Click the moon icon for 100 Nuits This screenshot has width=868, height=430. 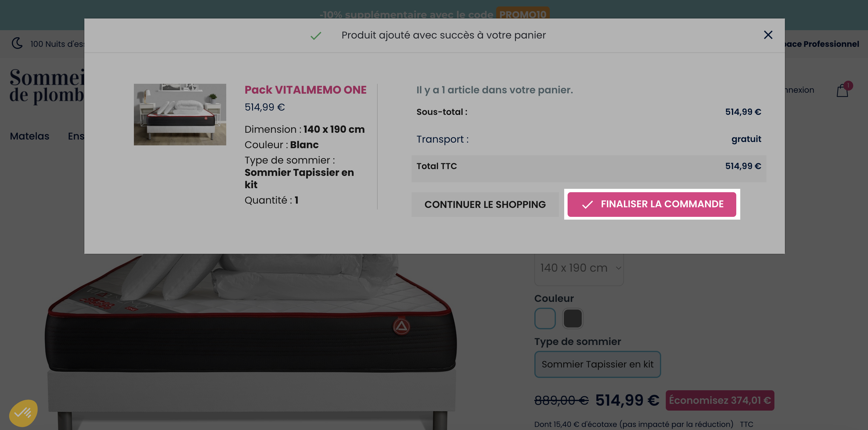click(17, 43)
